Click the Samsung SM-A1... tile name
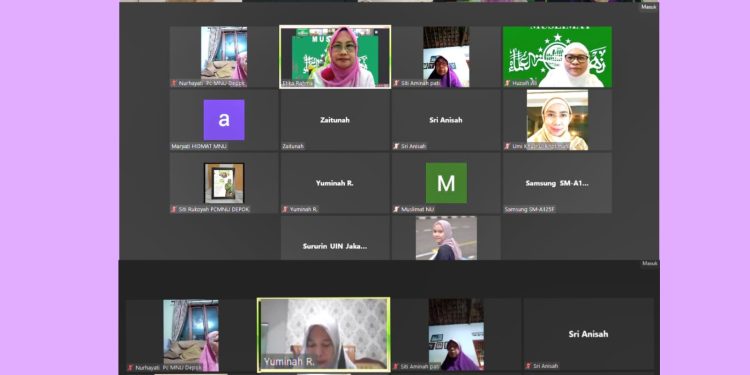750x375 pixels. point(557,183)
